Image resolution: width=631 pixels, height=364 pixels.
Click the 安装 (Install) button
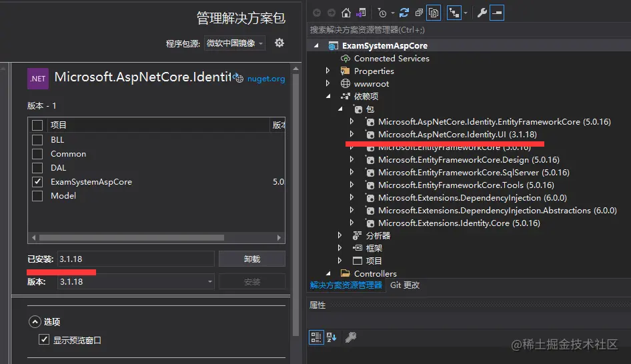(252, 282)
